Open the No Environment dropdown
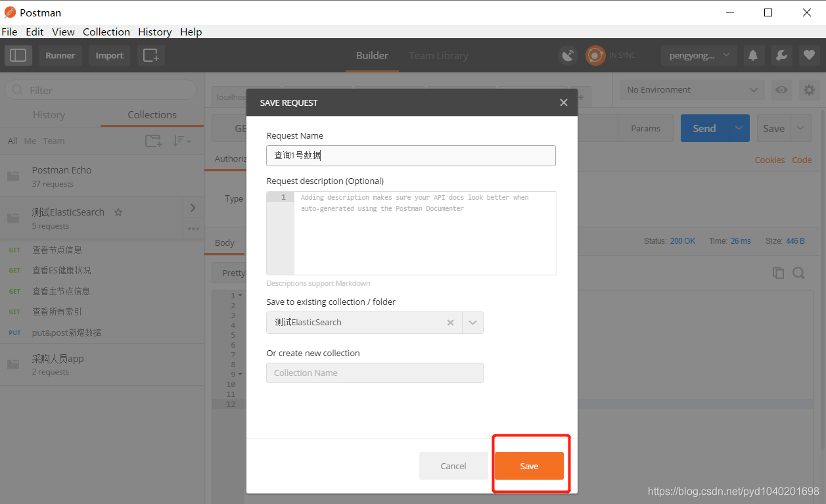The image size is (826, 504). click(693, 90)
